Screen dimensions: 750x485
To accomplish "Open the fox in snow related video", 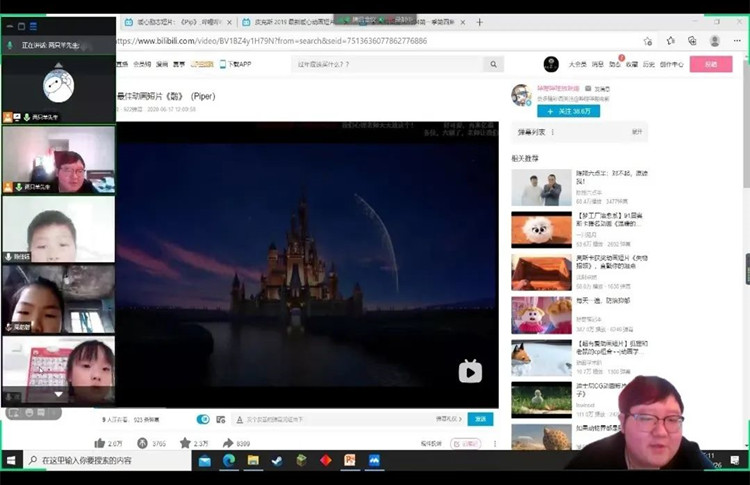I will (541, 358).
